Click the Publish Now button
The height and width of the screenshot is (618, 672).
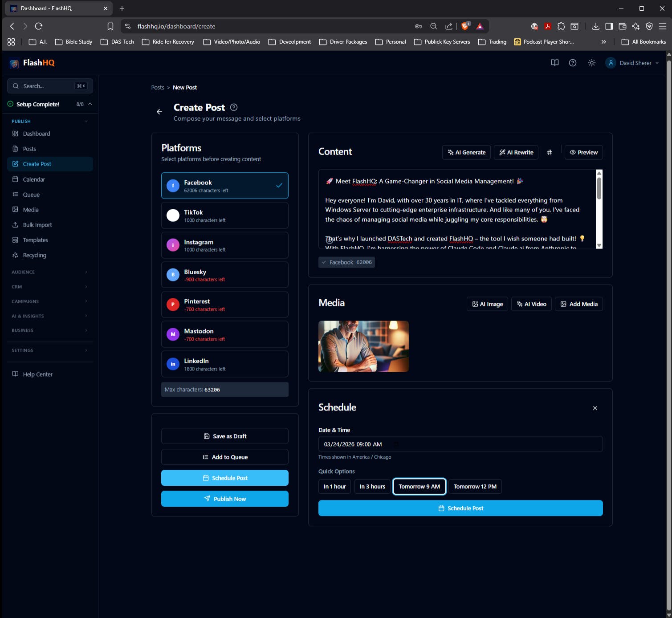(x=224, y=499)
